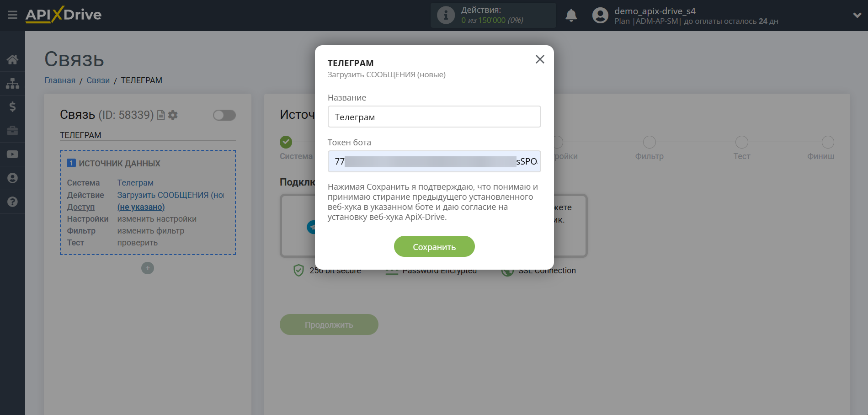
Task: Click the Название input field
Action: pyautogui.click(x=434, y=117)
